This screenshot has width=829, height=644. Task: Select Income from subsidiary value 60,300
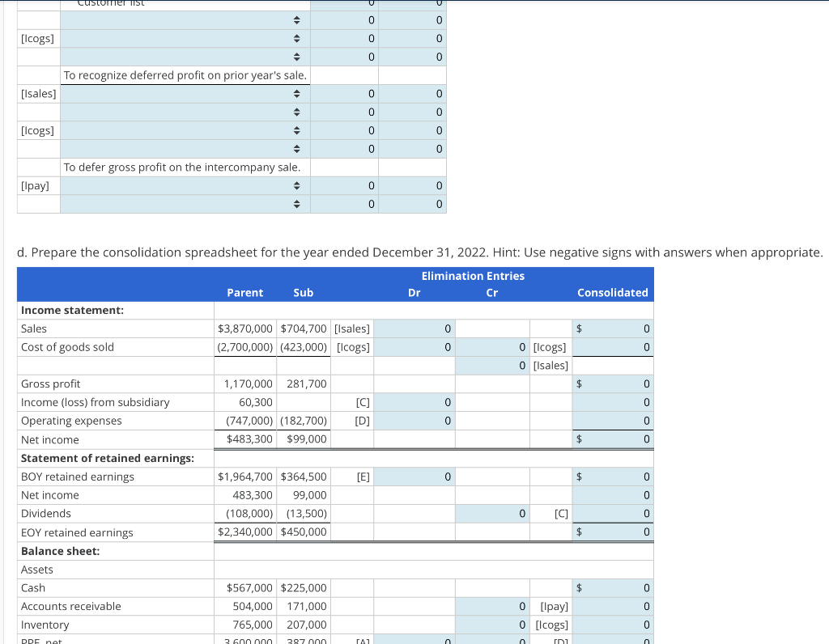click(x=256, y=402)
